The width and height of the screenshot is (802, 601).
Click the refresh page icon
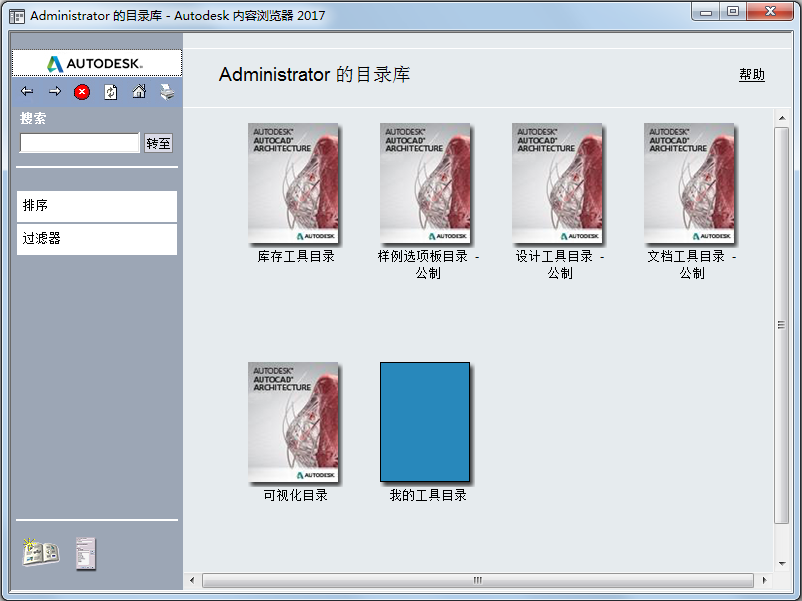pos(110,92)
